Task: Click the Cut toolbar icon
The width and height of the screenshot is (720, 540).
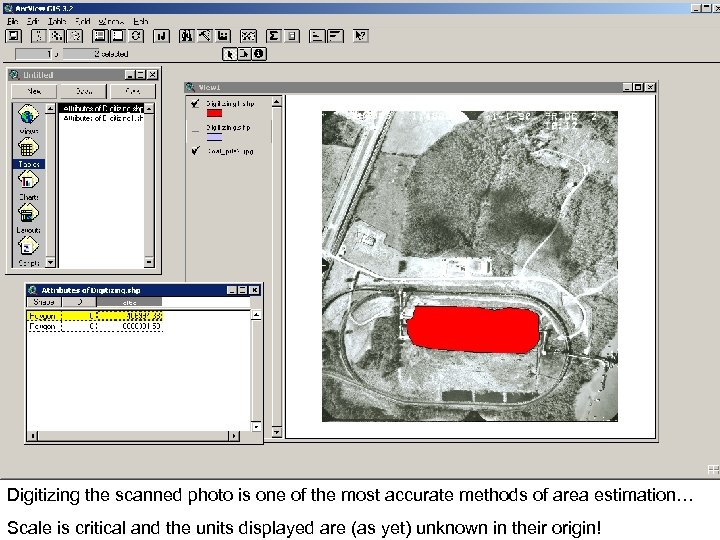Action: pyautogui.click(x=39, y=36)
